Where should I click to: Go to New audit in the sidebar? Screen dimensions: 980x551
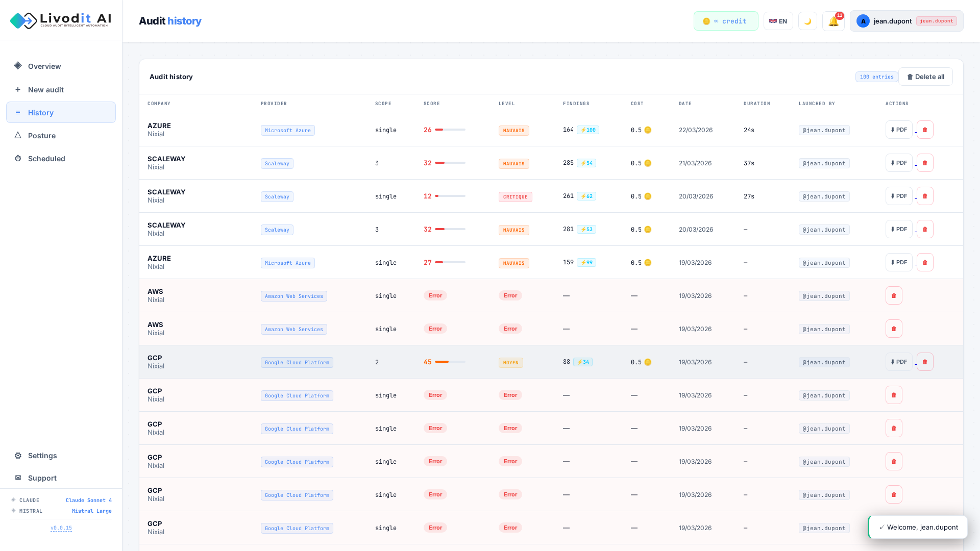point(46,90)
